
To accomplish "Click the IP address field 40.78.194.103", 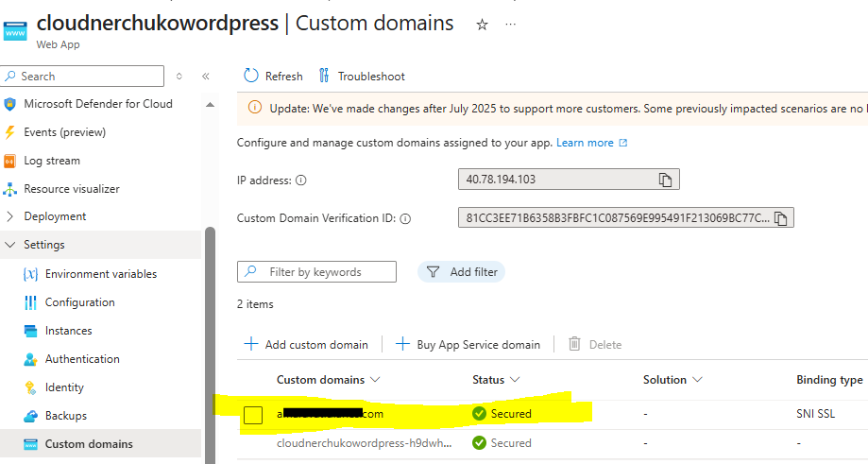I will [569, 180].
